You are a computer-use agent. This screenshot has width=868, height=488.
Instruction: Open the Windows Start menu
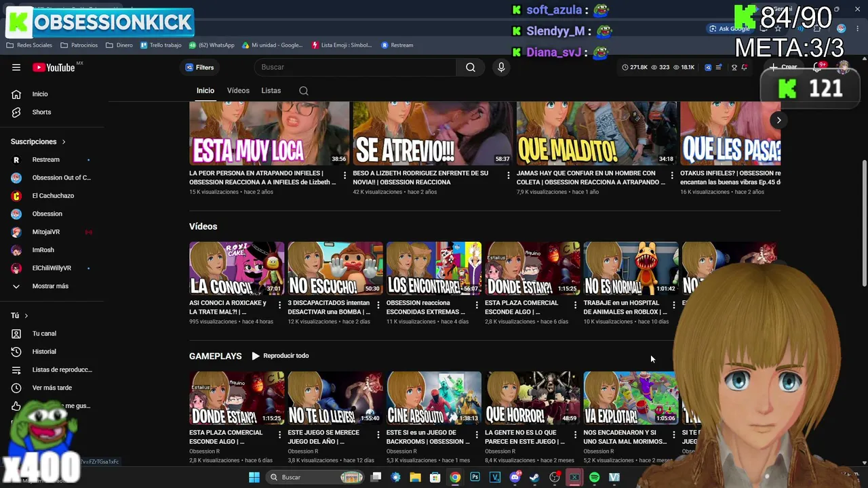pos(254,477)
